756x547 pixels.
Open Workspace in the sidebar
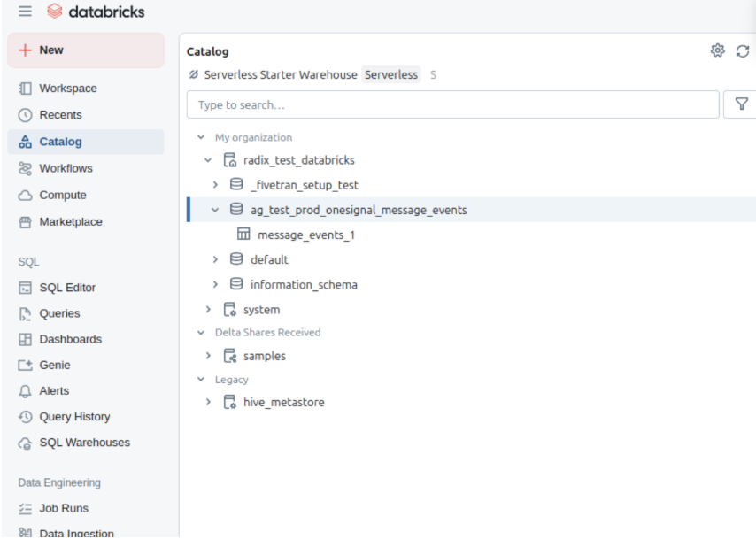68,89
